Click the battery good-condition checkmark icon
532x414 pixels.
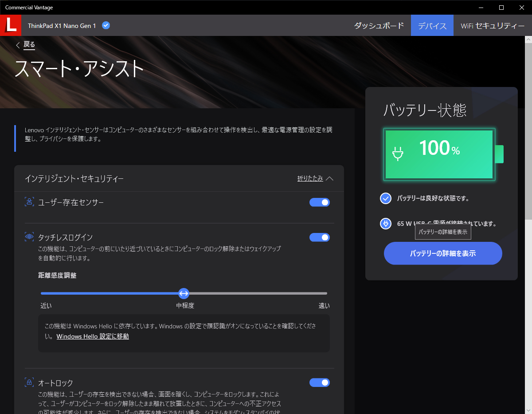pos(386,198)
